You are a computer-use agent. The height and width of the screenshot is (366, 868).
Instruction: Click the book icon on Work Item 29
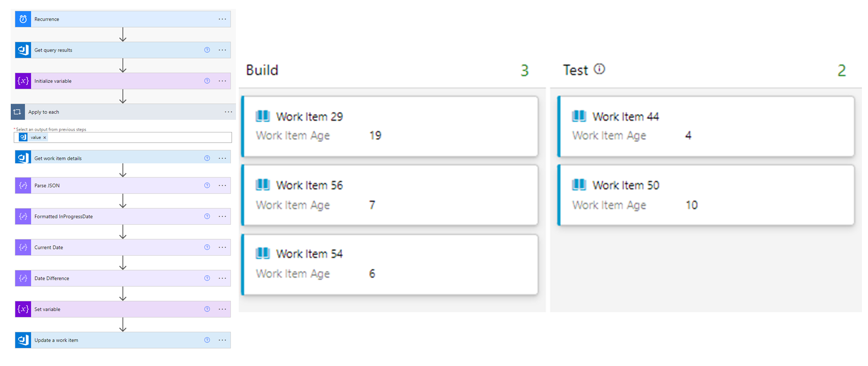pyautogui.click(x=263, y=116)
